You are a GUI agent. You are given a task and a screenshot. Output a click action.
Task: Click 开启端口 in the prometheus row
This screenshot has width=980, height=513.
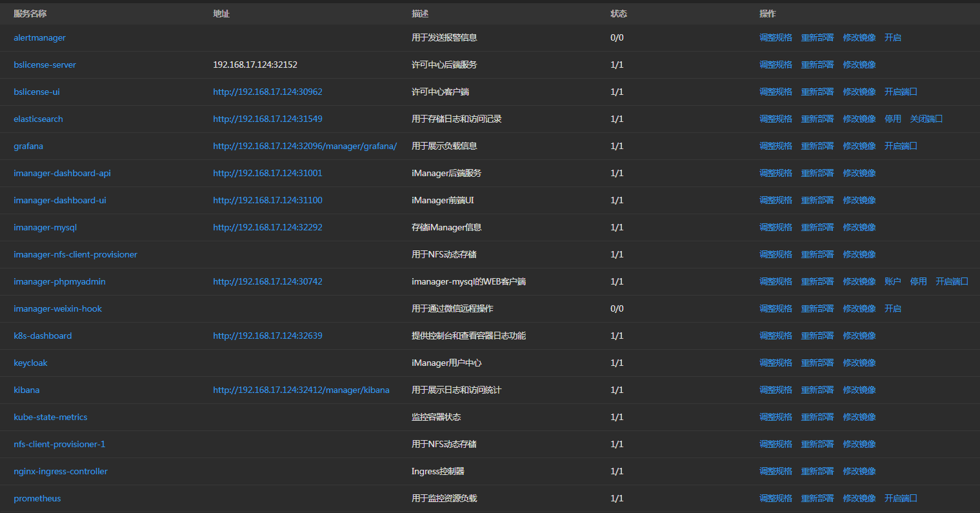point(901,499)
